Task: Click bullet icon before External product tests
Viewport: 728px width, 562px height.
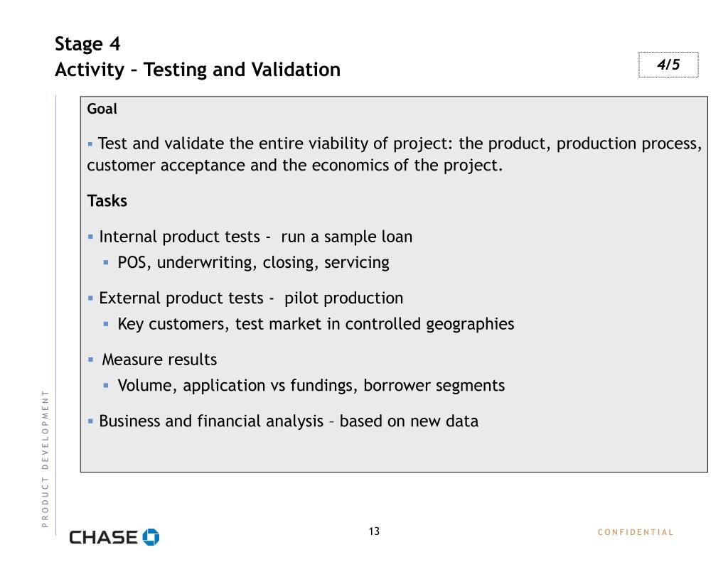Action: point(90,298)
